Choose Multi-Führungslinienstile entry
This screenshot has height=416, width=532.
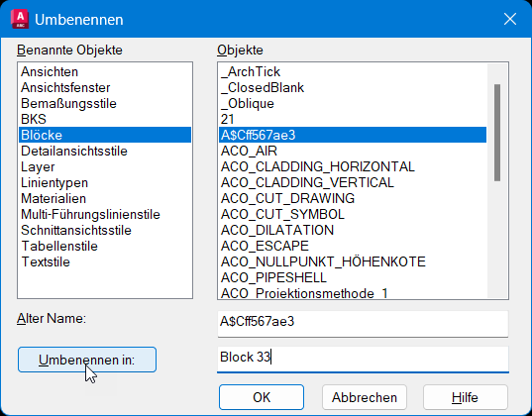click(105, 215)
